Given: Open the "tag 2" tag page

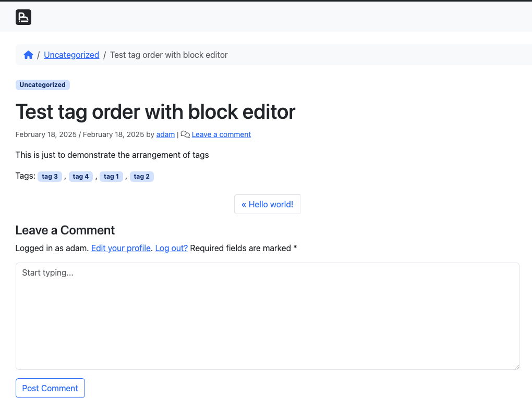Looking at the screenshot, I should point(141,177).
